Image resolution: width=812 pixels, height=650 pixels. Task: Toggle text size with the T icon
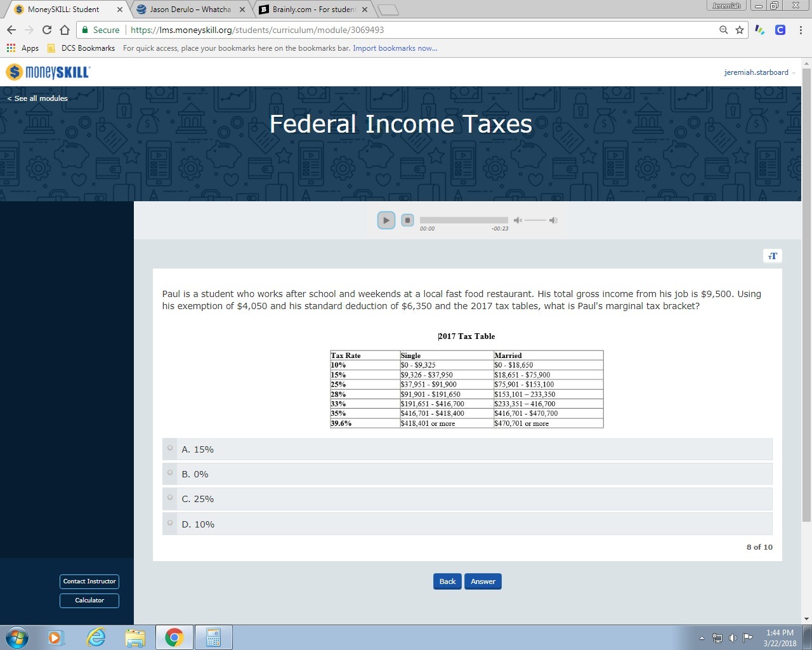772,256
